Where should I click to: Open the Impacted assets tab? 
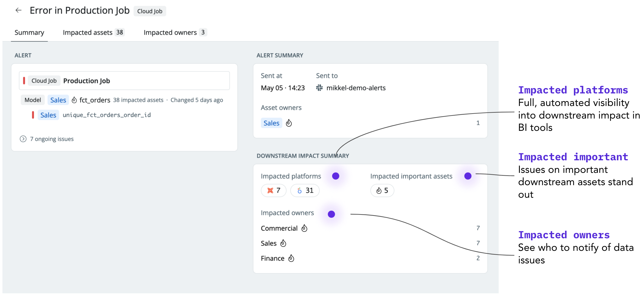93,33
